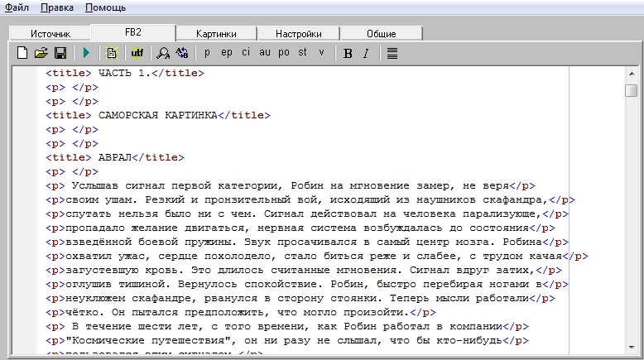Viewport: 644px width, 360px height.
Task: Toggle bold formatting with B icon
Action: click(348, 53)
